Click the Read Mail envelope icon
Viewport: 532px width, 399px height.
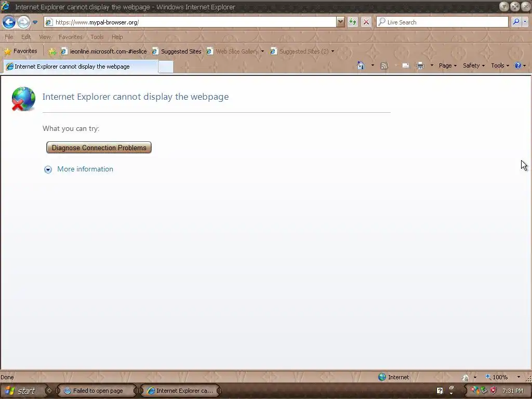click(405, 66)
